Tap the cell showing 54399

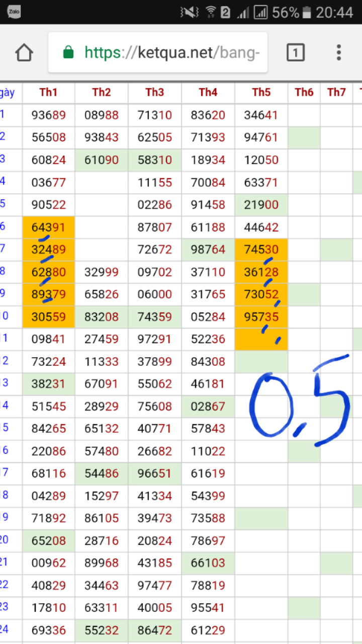click(208, 496)
